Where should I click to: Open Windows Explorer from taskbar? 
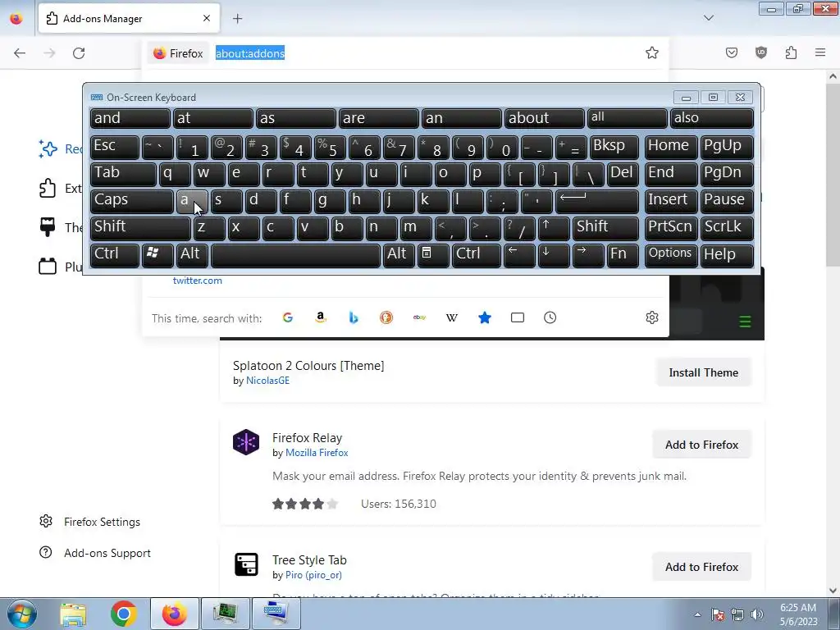(x=73, y=614)
